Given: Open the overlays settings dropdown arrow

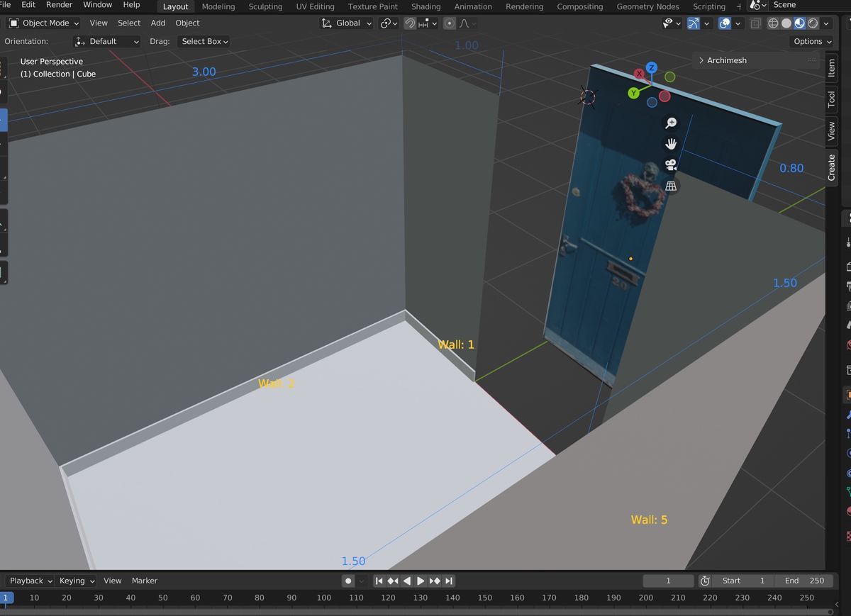Looking at the screenshot, I should [738, 23].
